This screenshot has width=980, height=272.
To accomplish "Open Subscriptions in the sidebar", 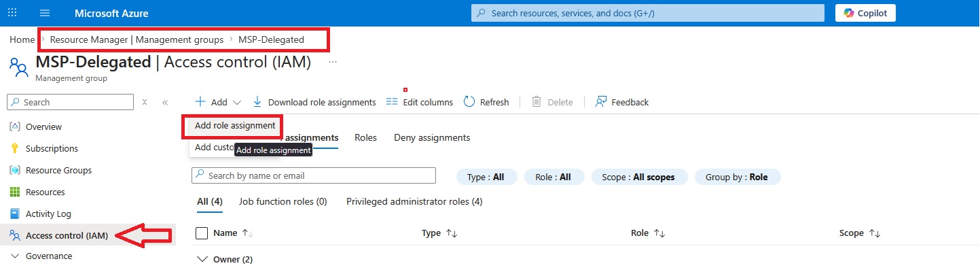I will click(x=52, y=148).
